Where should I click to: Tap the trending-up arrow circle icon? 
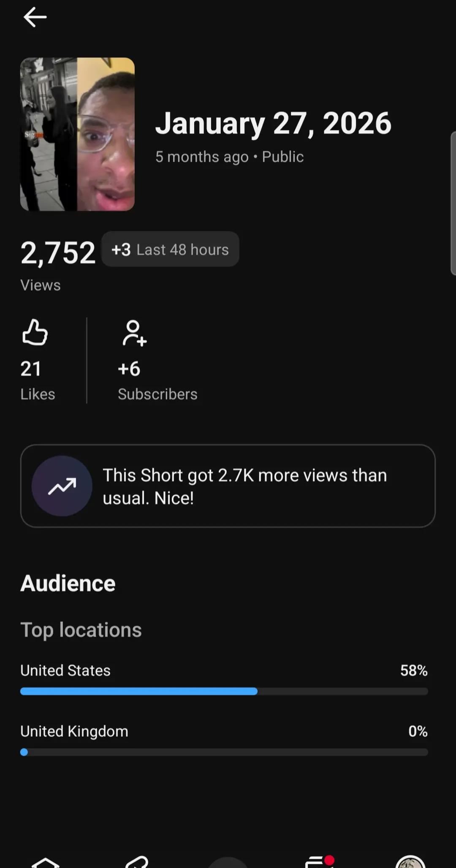point(62,486)
